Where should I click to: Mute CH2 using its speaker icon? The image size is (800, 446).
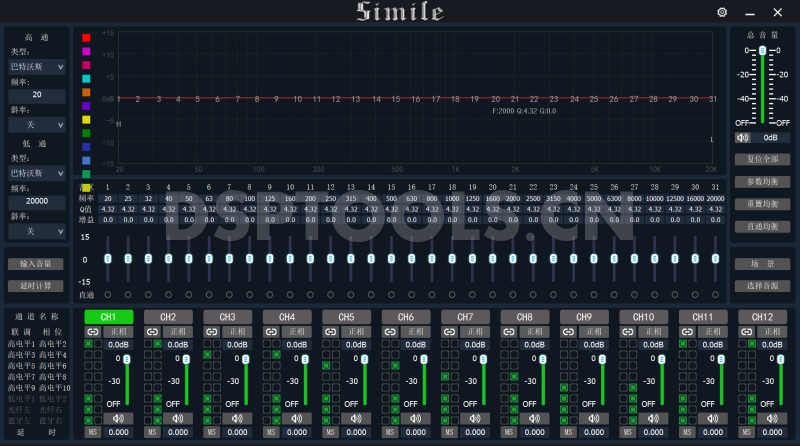click(x=178, y=418)
